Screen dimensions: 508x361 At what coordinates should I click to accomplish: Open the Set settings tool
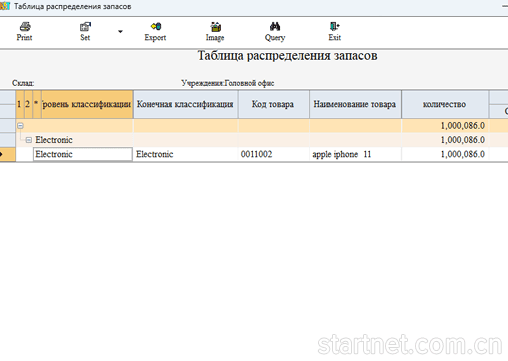(x=85, y=31)
